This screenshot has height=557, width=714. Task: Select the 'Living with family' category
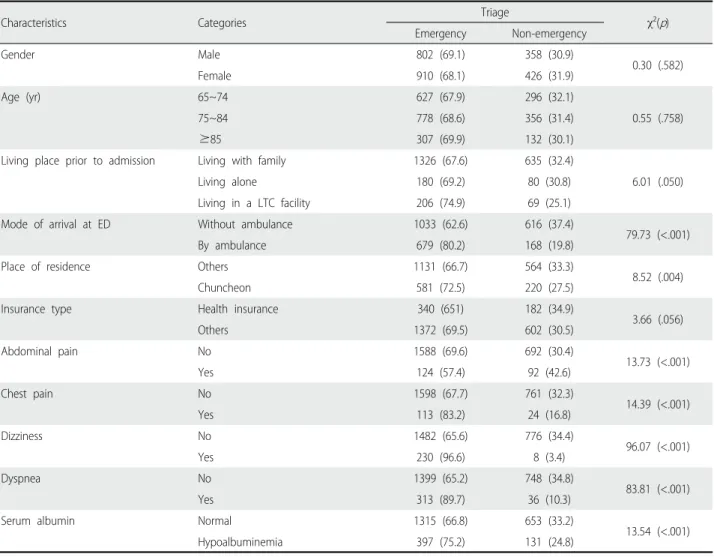[x=242, y=161]
